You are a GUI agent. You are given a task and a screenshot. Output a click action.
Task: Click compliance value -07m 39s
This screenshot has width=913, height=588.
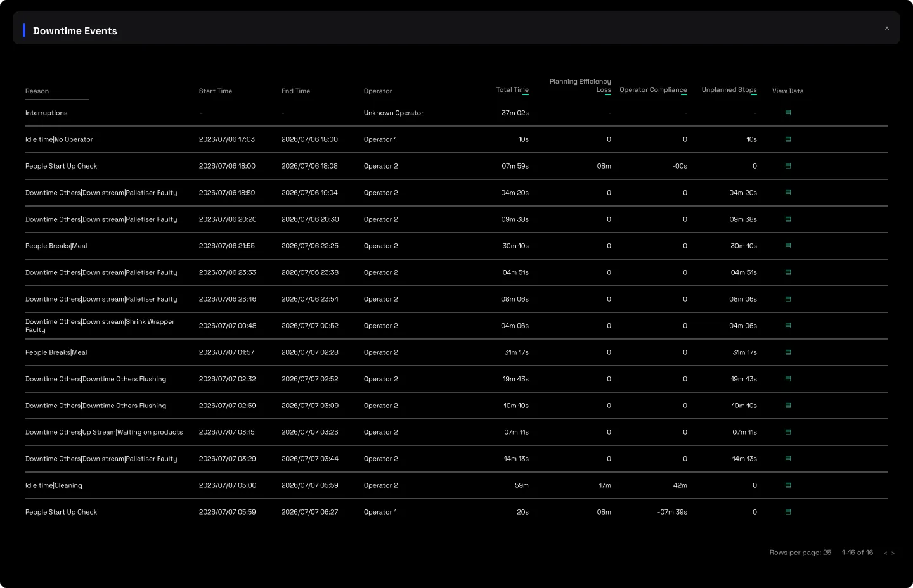[672, 512]
